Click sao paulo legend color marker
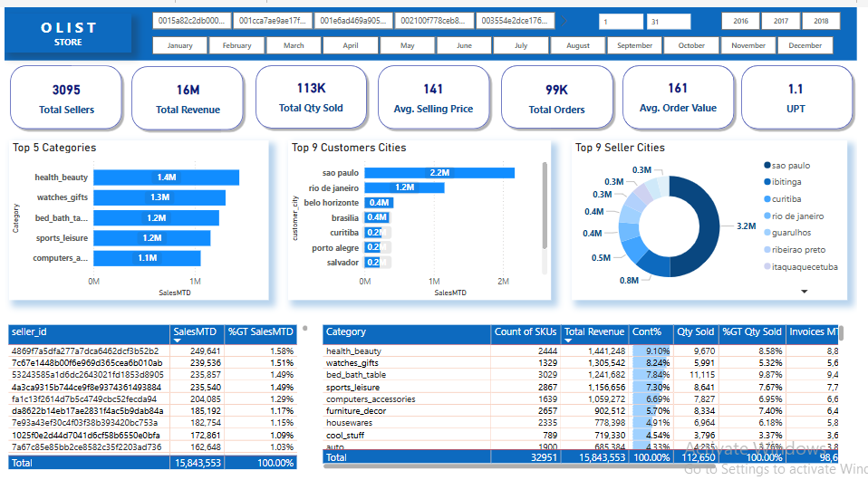 (767, 165)
